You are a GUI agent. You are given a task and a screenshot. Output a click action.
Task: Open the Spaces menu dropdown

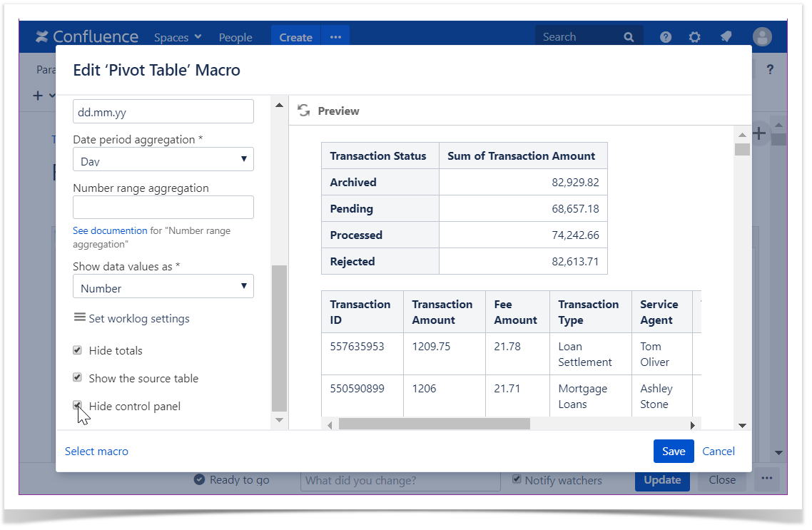click(x=178, y=37)
